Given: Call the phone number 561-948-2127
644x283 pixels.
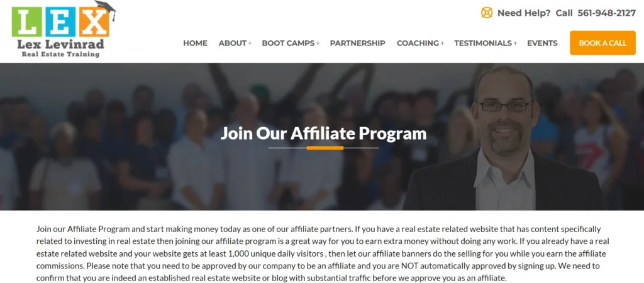Looking at the screenshot, I should 607,13.
